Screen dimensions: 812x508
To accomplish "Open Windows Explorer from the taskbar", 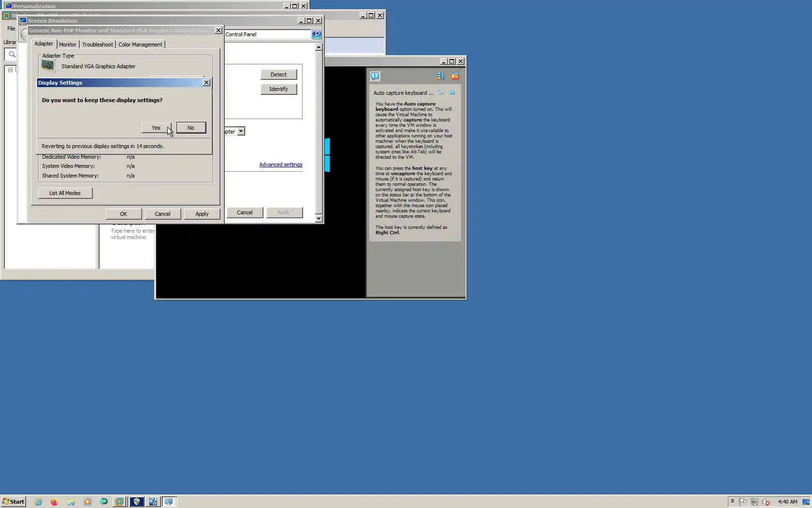I will tap(71, 502).
